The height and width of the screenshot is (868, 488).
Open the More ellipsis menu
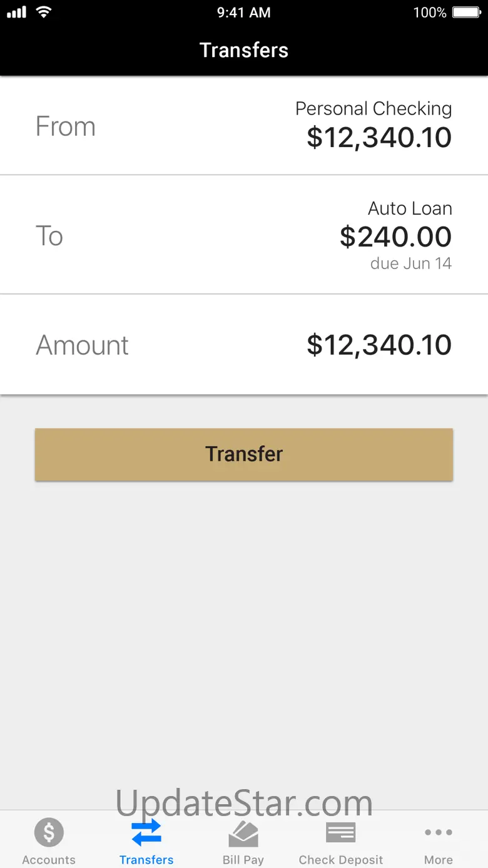[x=439, y=833]
